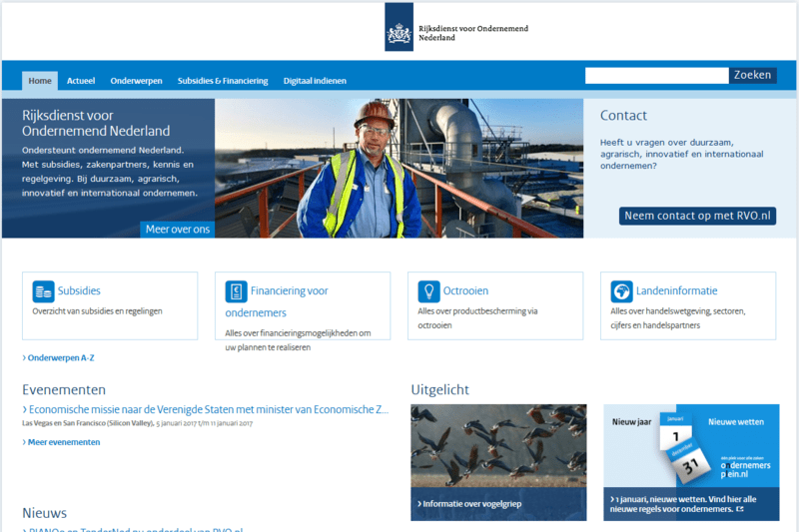Click the Financiering euro document icon
Image resolution: width=799 pixels, height=532 pixels.
(236, 291)
